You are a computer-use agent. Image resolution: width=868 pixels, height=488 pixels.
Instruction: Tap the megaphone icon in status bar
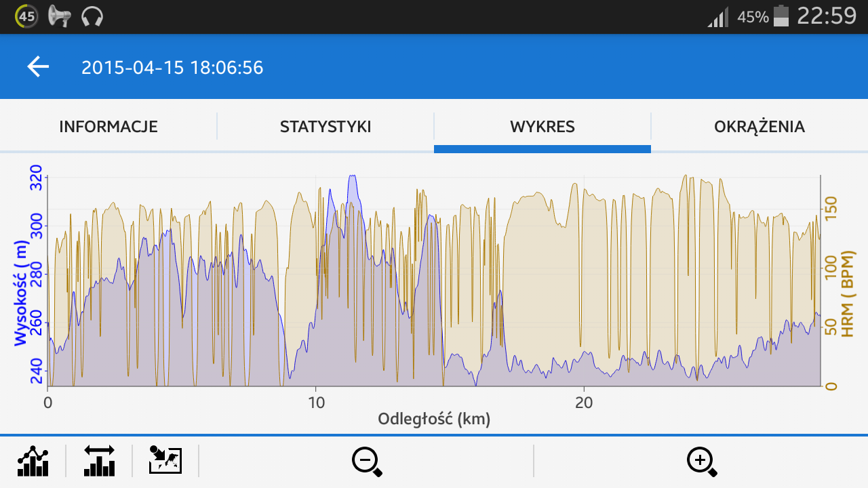click(x=60, y=16)
